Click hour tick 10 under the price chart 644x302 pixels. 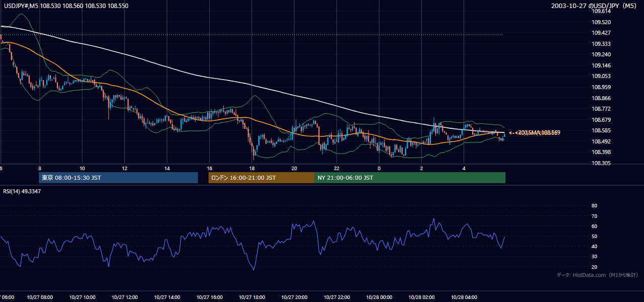82,168
